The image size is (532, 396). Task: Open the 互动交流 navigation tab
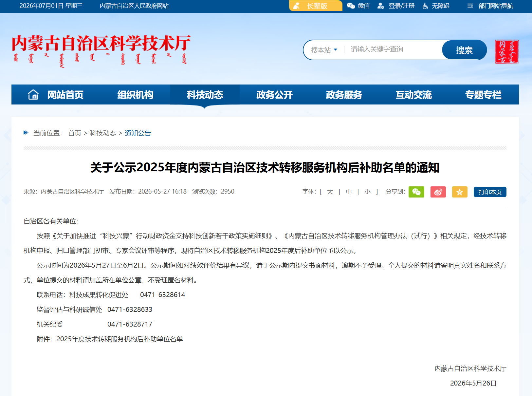[x=413, y=95]
